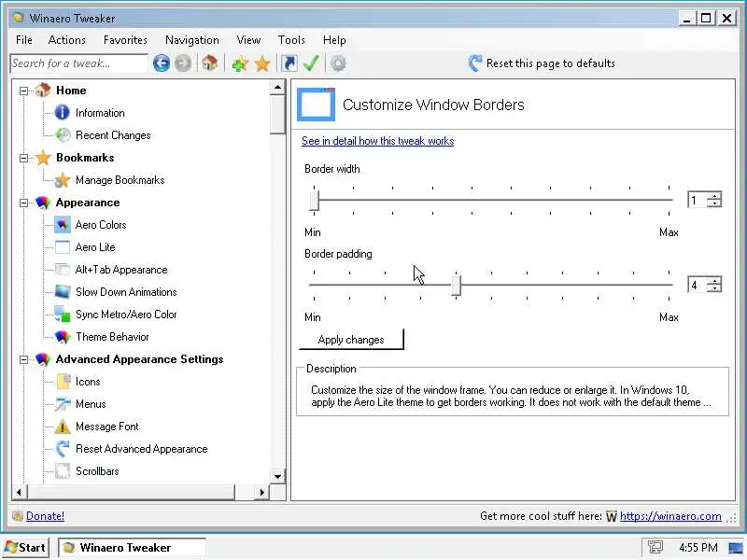The height and width of the screenshot is (560, 747).
Task: Select Winaero Tweaker in the taskbar
Action: (x=132, y=548)
